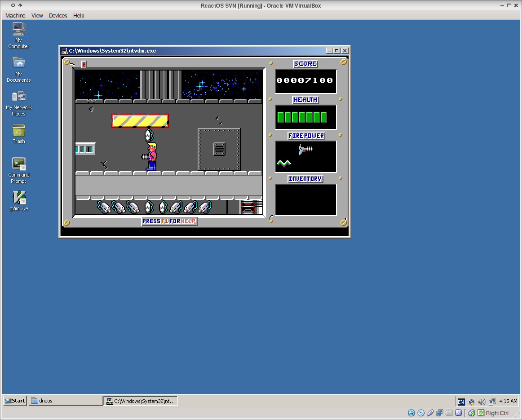Click the score value 00007100

305,80
